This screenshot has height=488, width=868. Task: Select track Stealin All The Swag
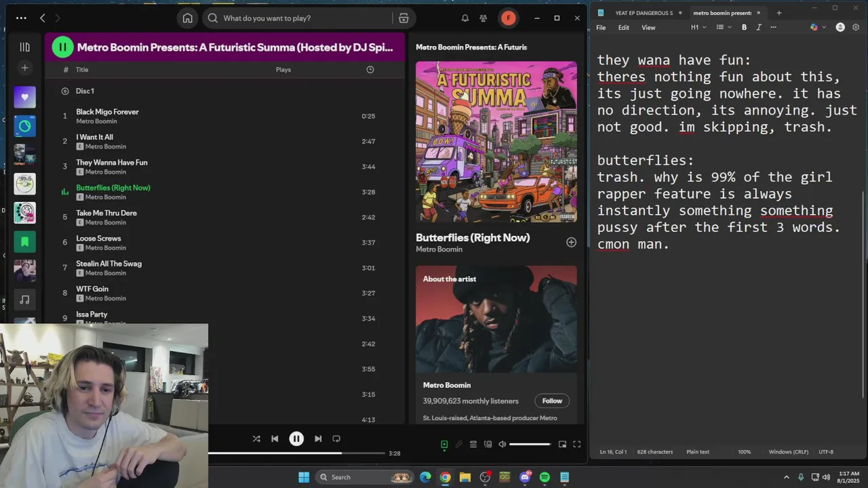(108, 264)
